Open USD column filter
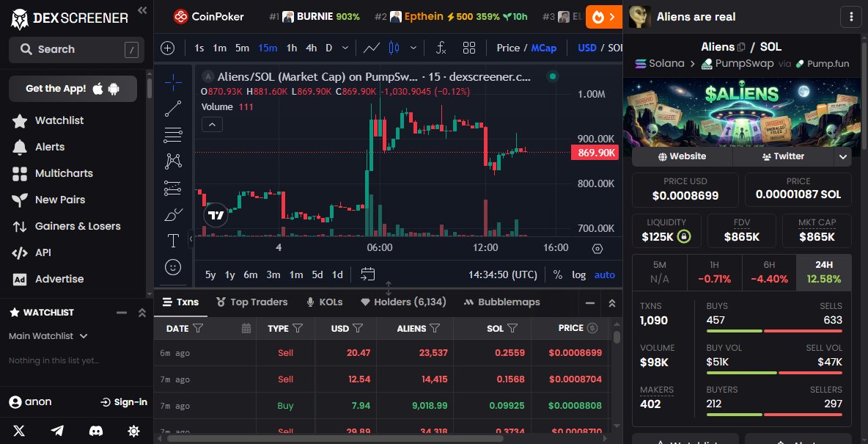868x444 pixels. click(x=358, y=329)
